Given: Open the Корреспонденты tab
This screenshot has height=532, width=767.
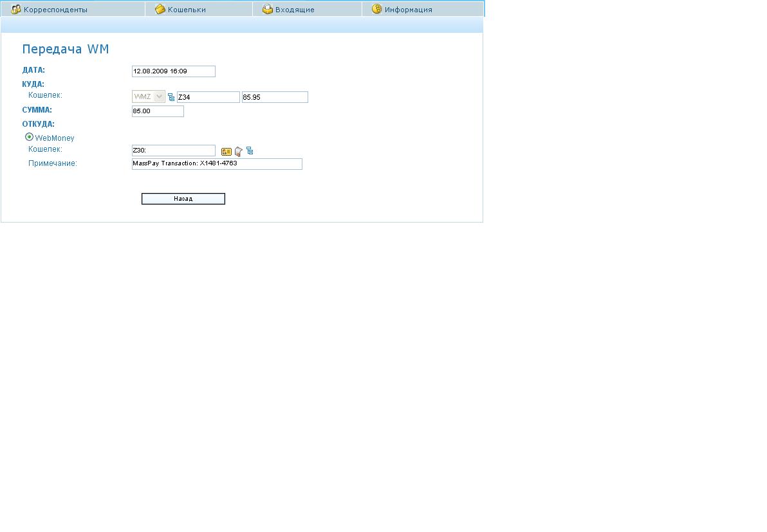Looking at the screenshot, I should (73, 9).
